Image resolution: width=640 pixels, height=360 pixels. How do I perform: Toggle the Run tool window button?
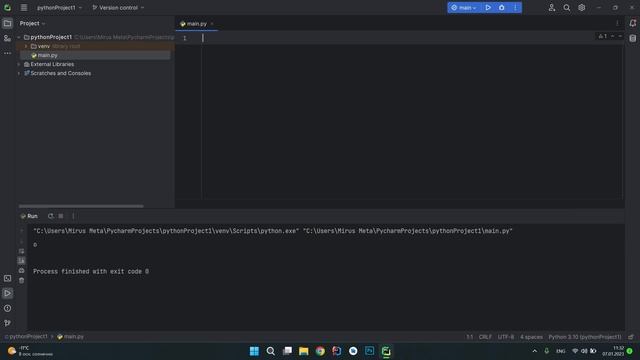(7, 293)
